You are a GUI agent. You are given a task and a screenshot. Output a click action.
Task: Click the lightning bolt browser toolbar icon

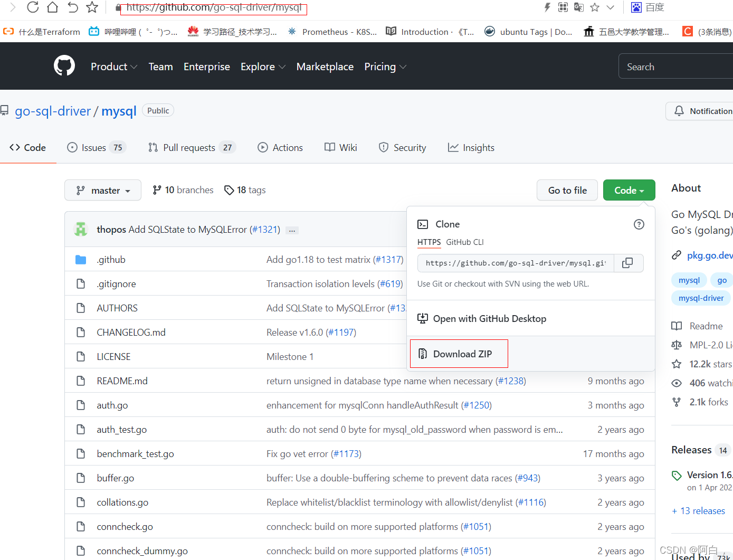point(547,7)
